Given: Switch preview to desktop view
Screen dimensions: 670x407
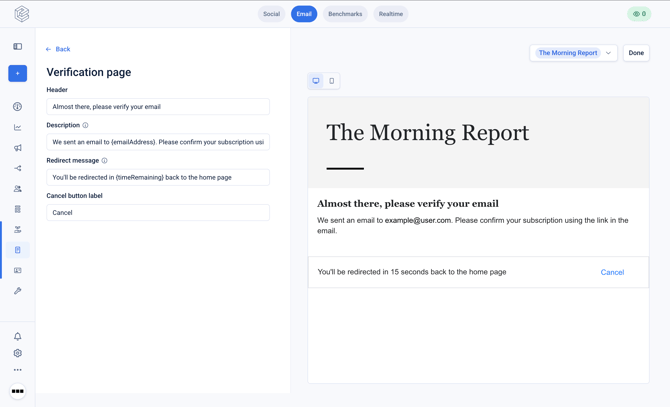Looking at the screenshot, I should click(x=316, y=81).
